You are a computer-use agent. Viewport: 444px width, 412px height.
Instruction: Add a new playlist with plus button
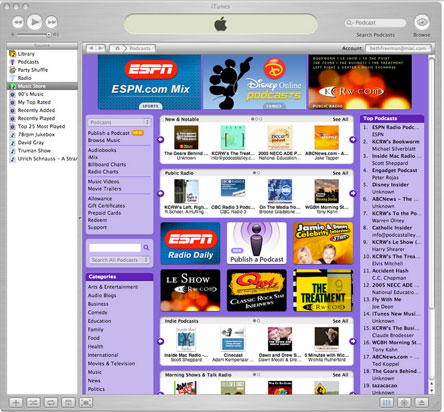16,403
